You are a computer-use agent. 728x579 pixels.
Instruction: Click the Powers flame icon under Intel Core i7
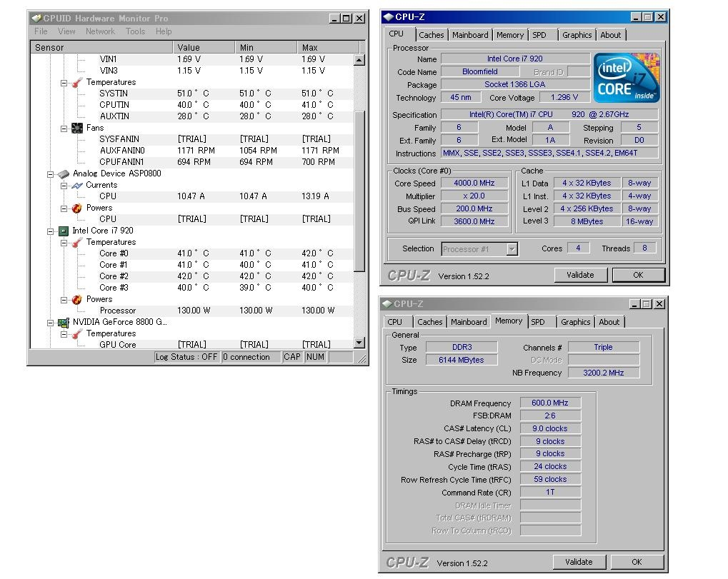tap(77, 299)
